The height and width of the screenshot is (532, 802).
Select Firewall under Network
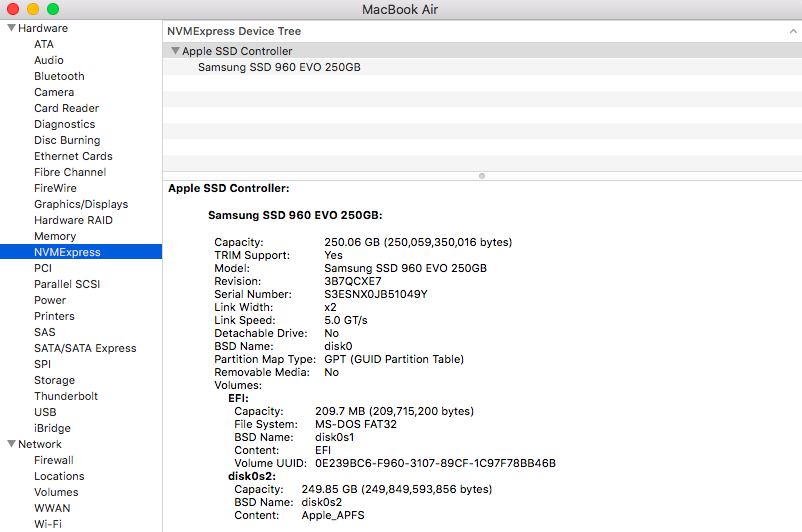pyautogui.click(x=54, y=460)
